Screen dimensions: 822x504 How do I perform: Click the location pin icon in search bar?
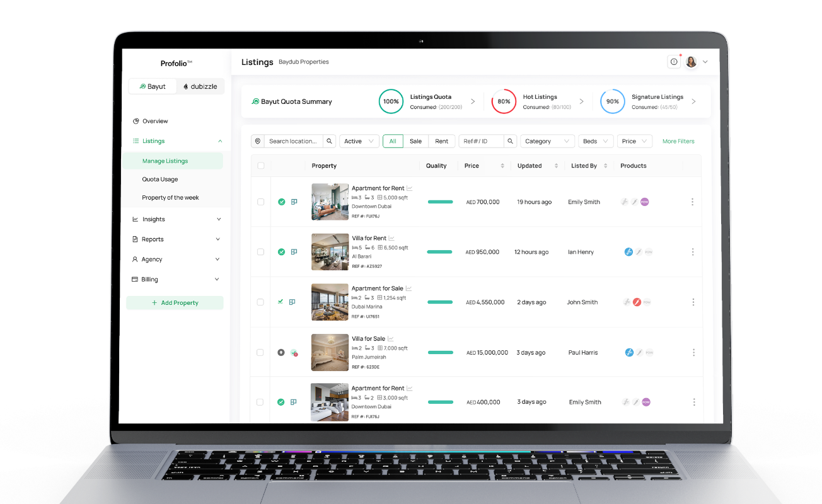click(x=257, y=141)
